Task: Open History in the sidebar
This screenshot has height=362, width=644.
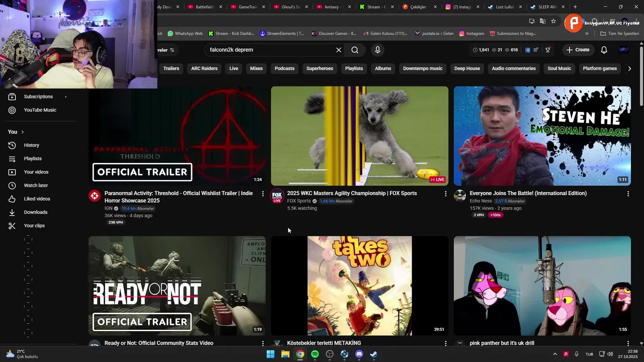Action: click(x=31, y=145)
